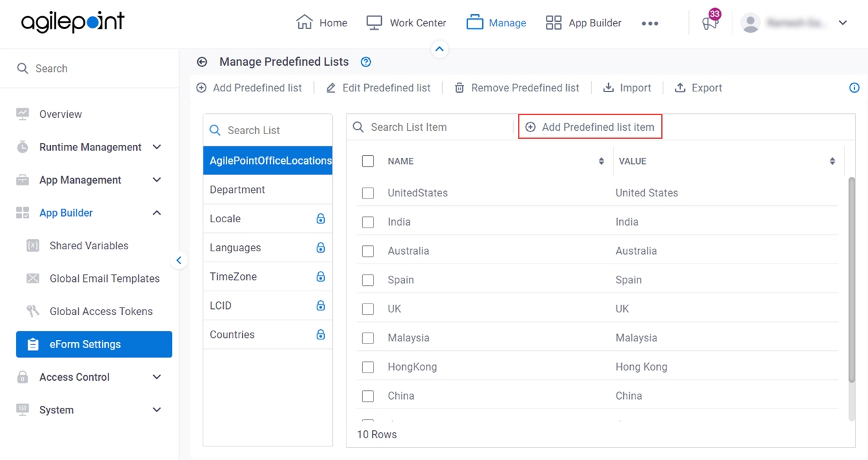Click the lock icon on Languages
The width and height of the screenshot is (868, 460).
coord(321,248)
